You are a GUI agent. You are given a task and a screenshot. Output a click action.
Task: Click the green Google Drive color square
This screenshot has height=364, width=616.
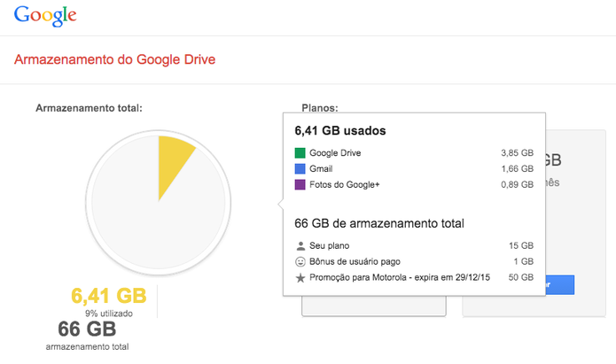point(300,152)
